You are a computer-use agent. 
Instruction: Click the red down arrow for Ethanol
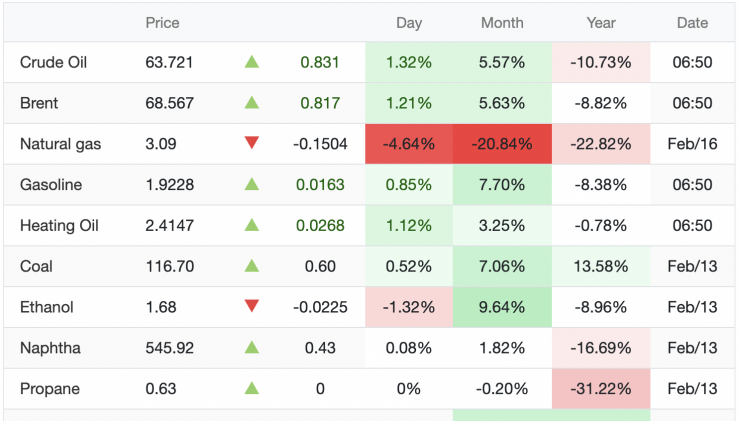click(252, 307)
